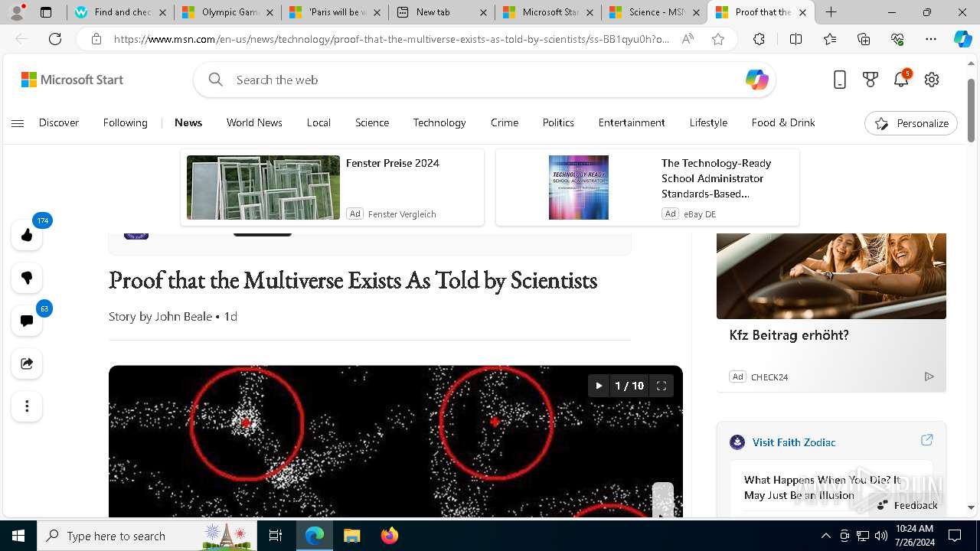Open the Rewards medal icon
980x551 pixels.
pos(871,80)
